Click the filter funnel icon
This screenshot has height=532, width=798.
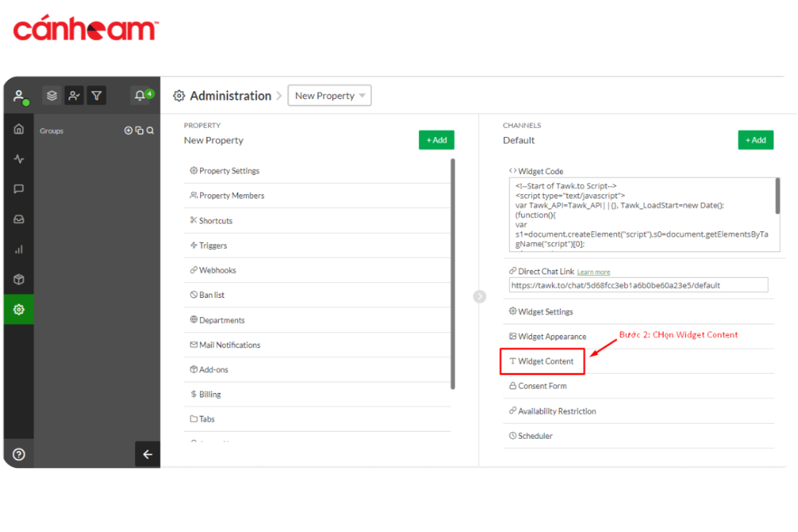[96, 96]
